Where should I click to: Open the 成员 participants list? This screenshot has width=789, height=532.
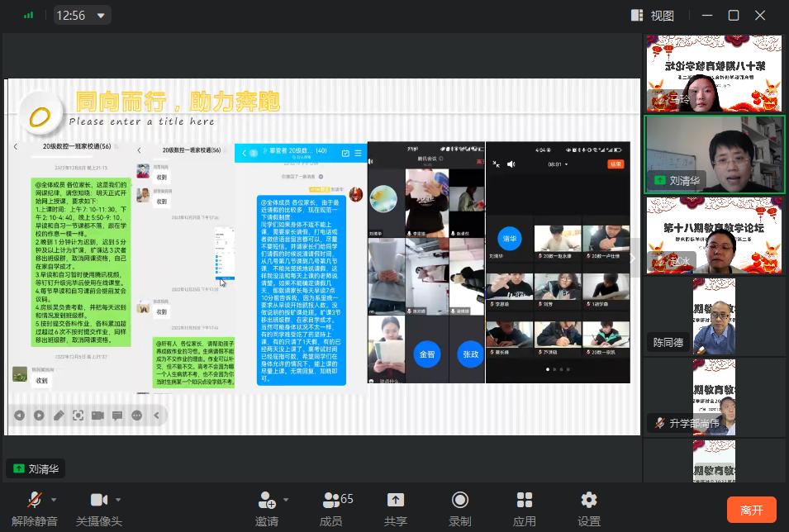click(x=336, y=509)
